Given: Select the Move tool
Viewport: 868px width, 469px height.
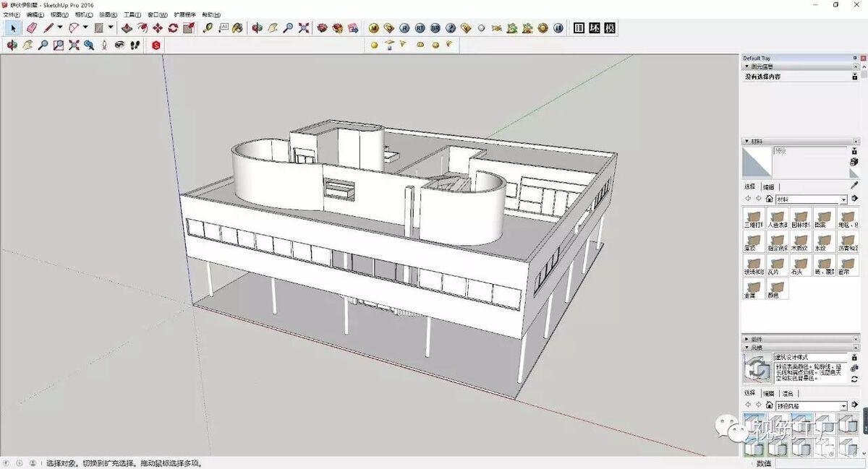Looking at the screenshot, I should pos(157,28).
